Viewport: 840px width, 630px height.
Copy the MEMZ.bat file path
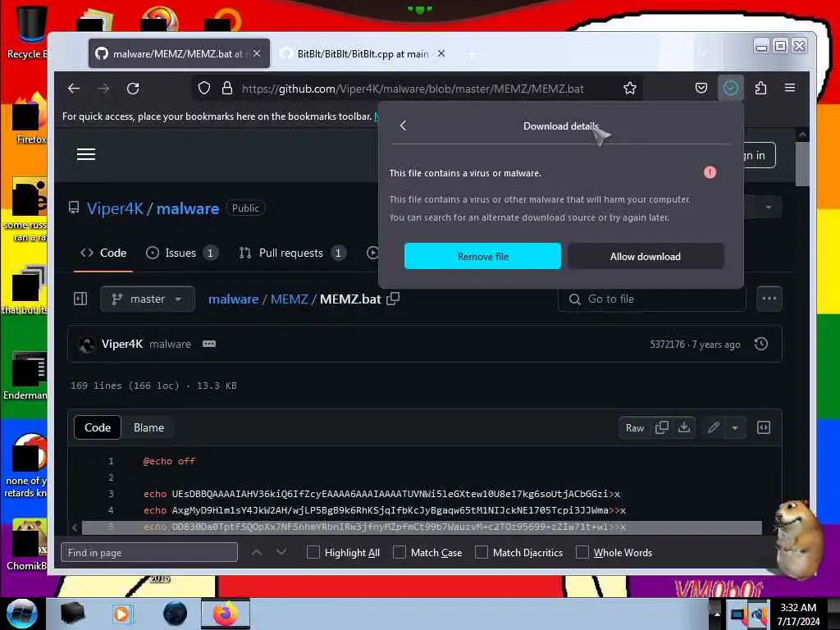pyautogui.click(x=393, y=299)
